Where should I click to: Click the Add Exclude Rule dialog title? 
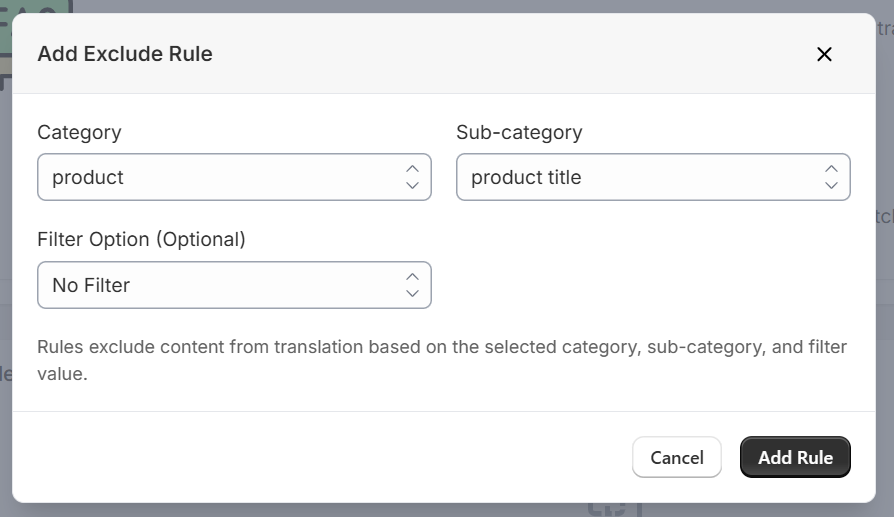(125, 54)
